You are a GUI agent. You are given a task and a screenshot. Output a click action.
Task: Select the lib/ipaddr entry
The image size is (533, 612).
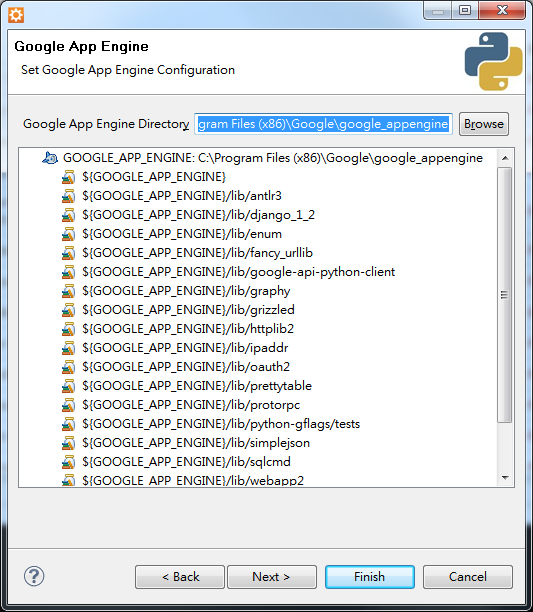point(185,348)
